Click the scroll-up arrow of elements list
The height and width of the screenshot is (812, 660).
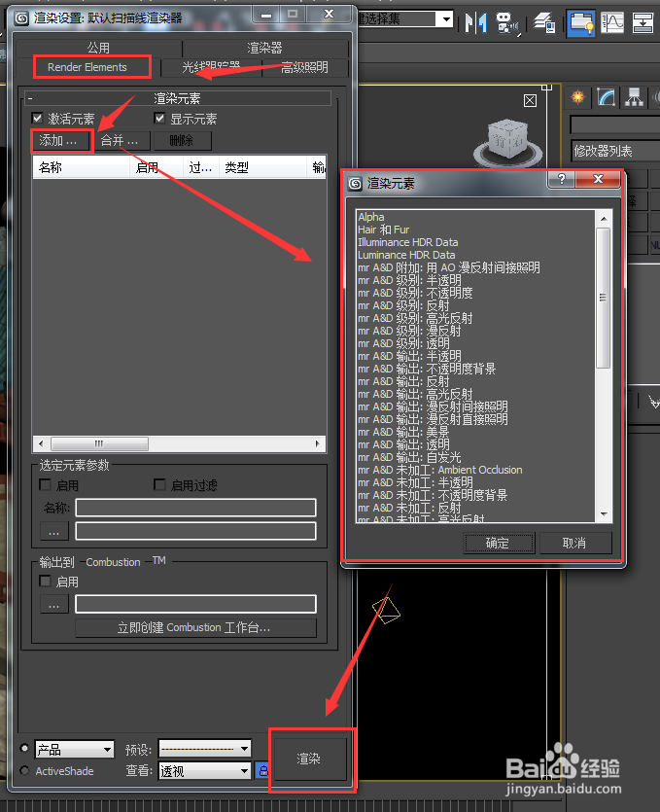click(604, 219)
